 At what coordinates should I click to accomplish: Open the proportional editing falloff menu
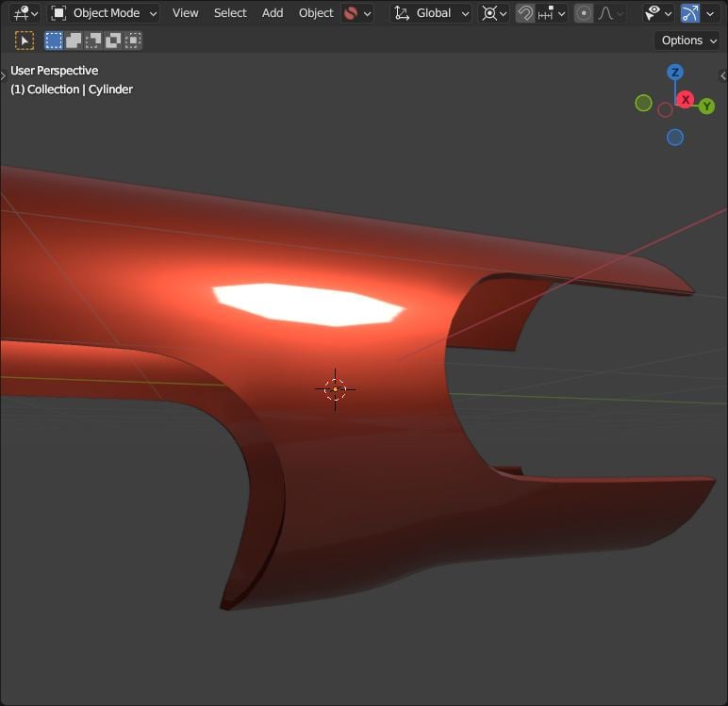(610, 13)
